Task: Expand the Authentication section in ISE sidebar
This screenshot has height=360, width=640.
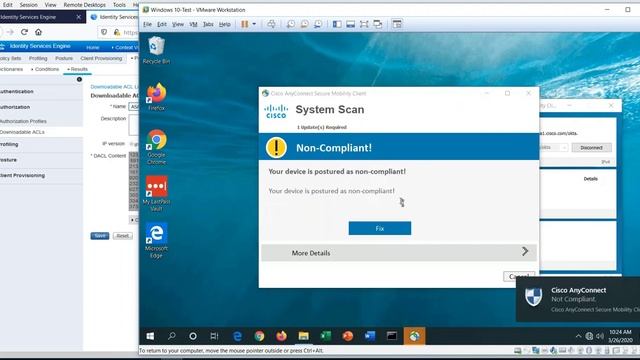Action: point(17,91)
